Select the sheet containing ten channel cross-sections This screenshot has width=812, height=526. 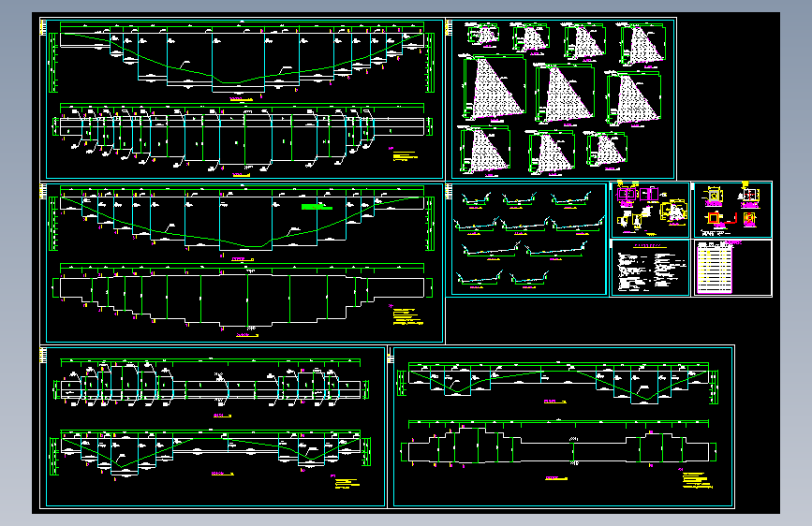pyautogui.click(x=526, y=240)
